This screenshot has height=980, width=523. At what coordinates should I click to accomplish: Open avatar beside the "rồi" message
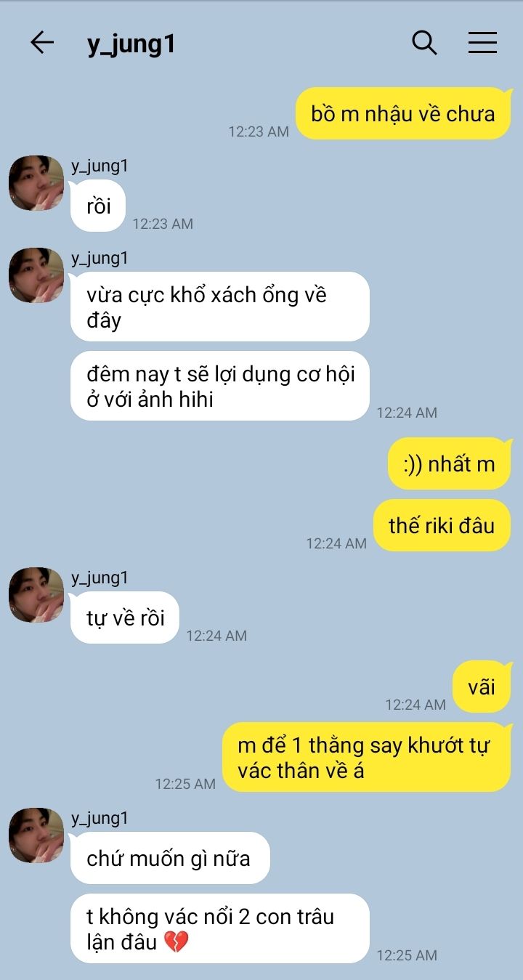click(x=36, y=183)
